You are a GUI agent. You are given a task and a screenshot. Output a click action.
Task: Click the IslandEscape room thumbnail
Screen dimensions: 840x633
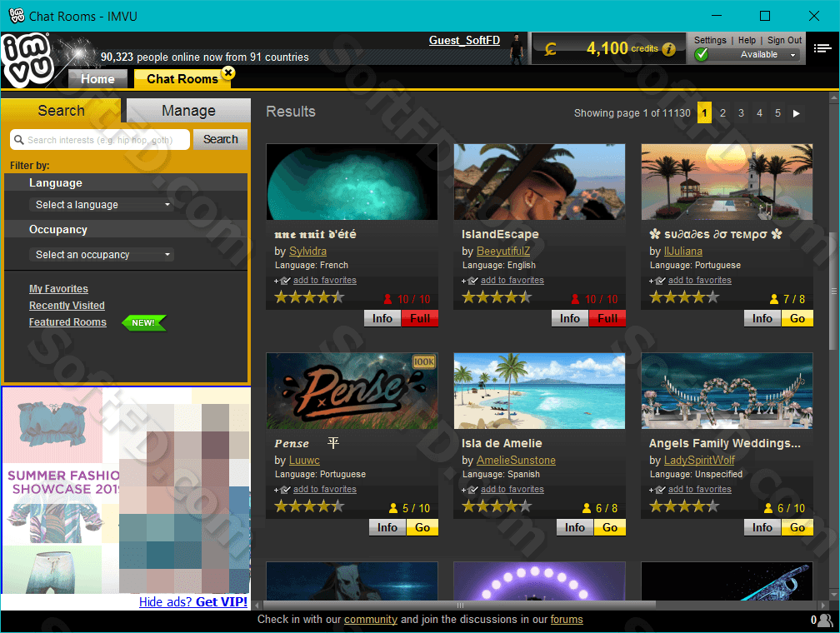(x=539, y=182)
